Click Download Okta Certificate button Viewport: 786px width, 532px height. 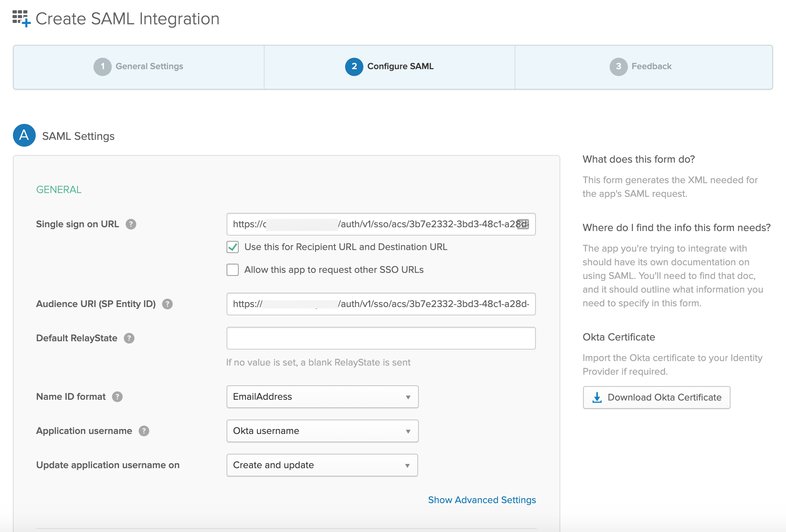[x=656, y=397]
